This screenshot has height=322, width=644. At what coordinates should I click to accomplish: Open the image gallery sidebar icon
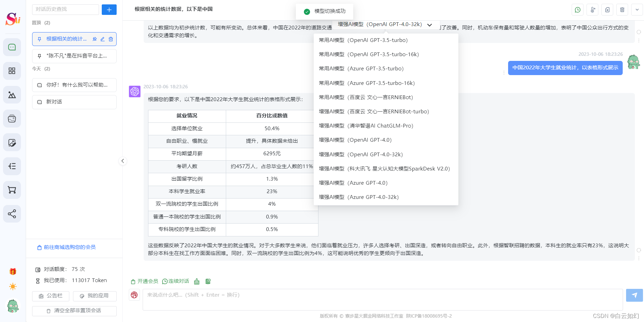(12, 95)
